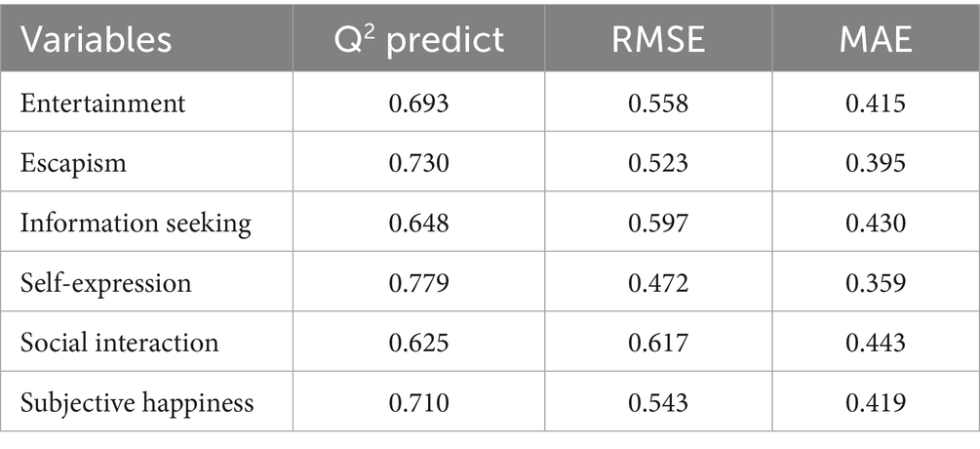This screenshot has width=980, height=449.
Task: Select the Self-expression row label
Action: coord(106,284)
